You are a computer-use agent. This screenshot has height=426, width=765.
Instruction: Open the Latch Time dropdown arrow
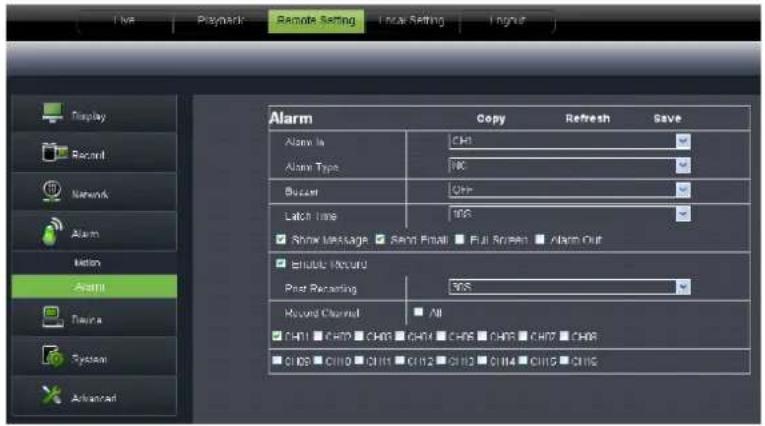point(683,214)
